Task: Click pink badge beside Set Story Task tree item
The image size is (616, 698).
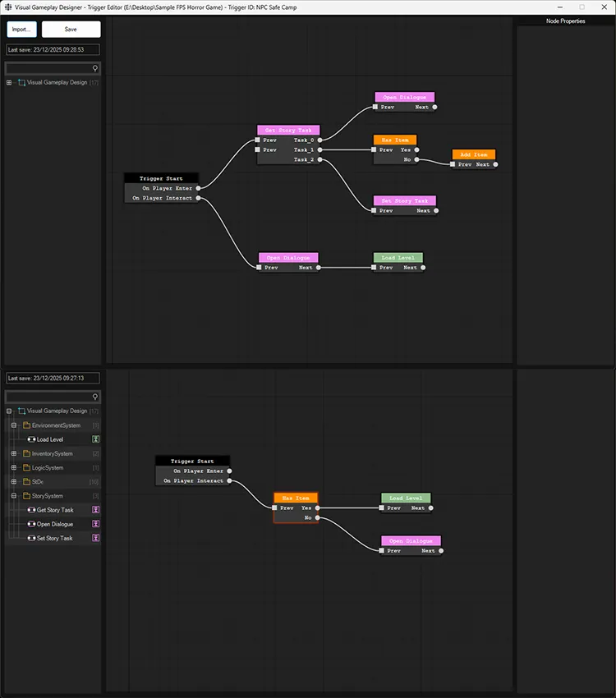Action: (95, 539)
